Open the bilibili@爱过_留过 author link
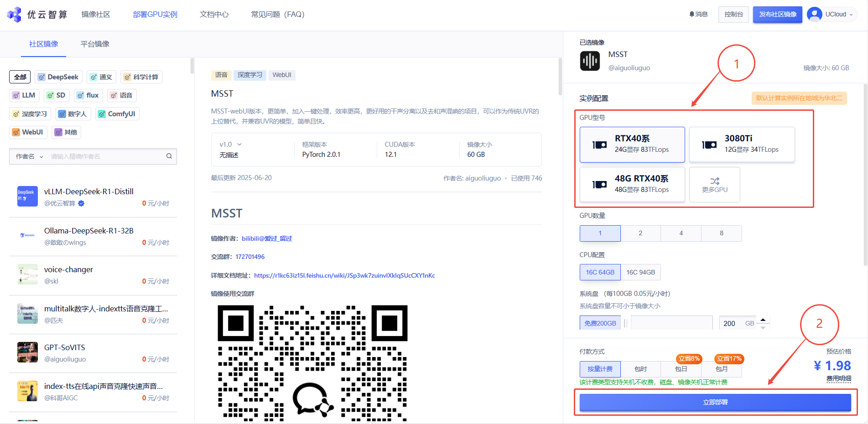The width and height of the screenshot is (868, 424). [x=267, y=238]
